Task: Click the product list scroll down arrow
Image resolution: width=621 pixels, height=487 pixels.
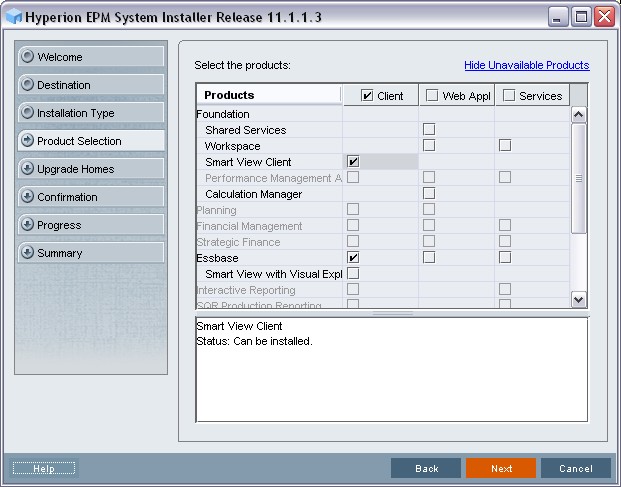Action: (579, 299)
